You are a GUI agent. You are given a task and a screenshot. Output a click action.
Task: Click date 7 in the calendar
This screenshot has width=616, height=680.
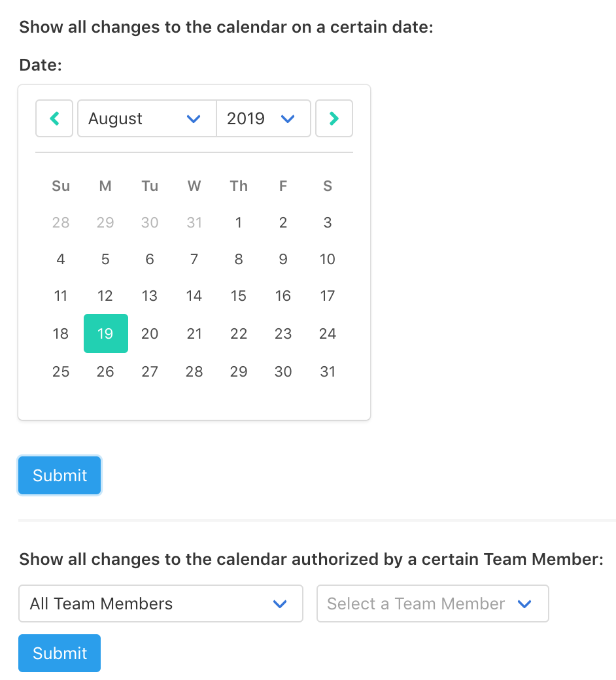[x=194, y=259]
